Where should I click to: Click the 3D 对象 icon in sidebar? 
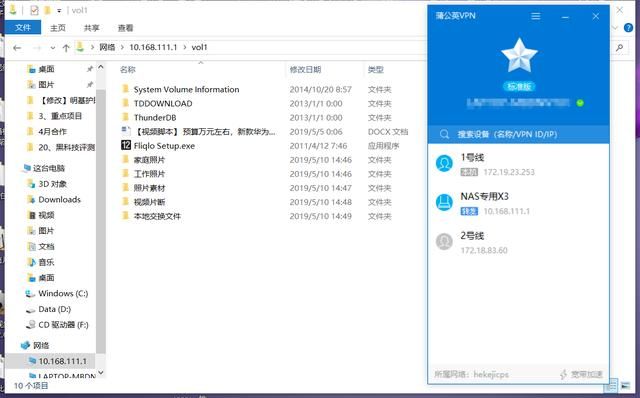(31, 184)
